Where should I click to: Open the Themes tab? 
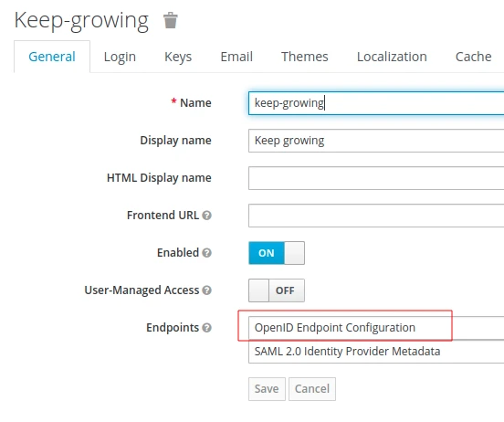click(x=305, y=57)
